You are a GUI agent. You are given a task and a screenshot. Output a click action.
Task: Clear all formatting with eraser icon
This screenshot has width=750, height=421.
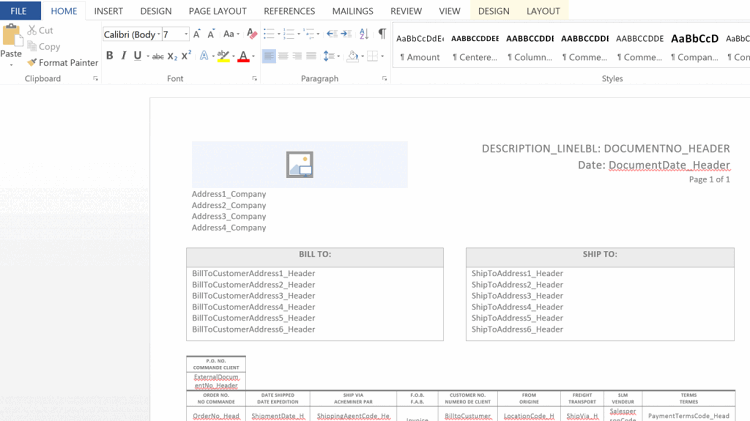pyautogui.click(x=252, y=34)
